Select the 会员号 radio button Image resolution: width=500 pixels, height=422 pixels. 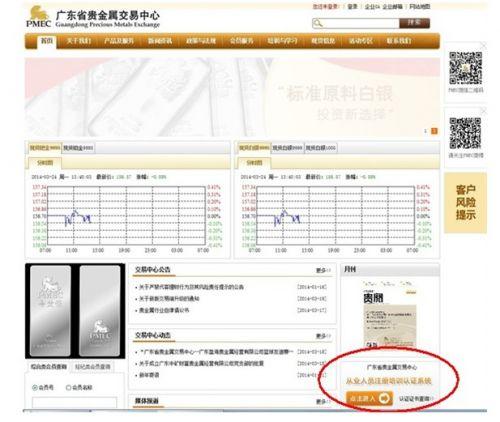34,387
